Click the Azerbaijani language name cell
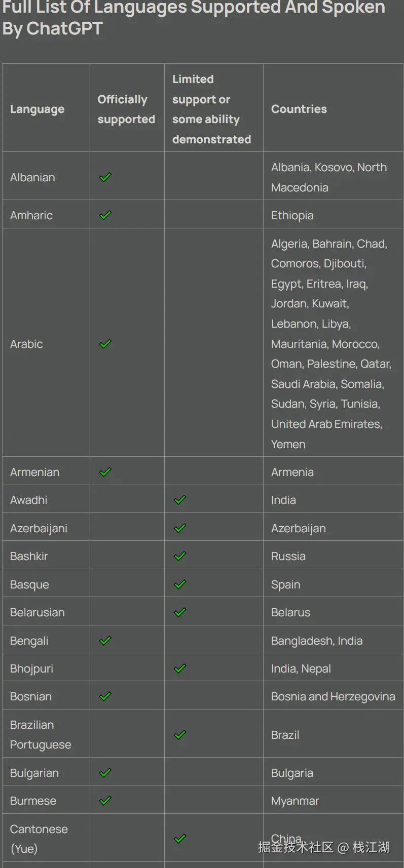Viewport: 404px width, 868px height. 39,528
